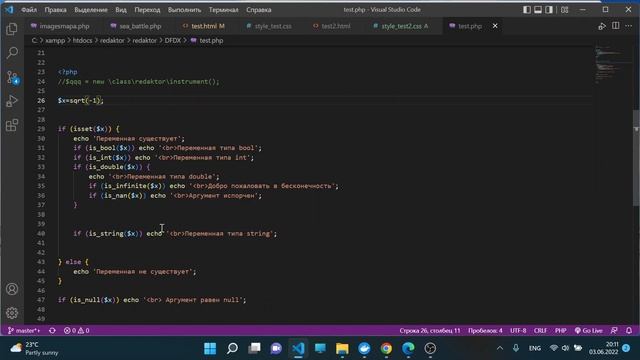
Task: Open Microsoft Edge from the taskbar
Action: (408, 348)
